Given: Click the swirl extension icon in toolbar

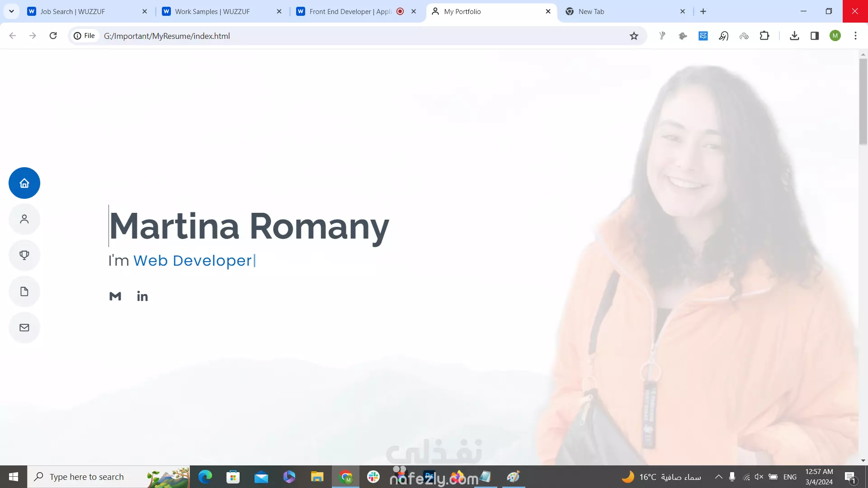Looking at the screenshot, I should point(723,36).
